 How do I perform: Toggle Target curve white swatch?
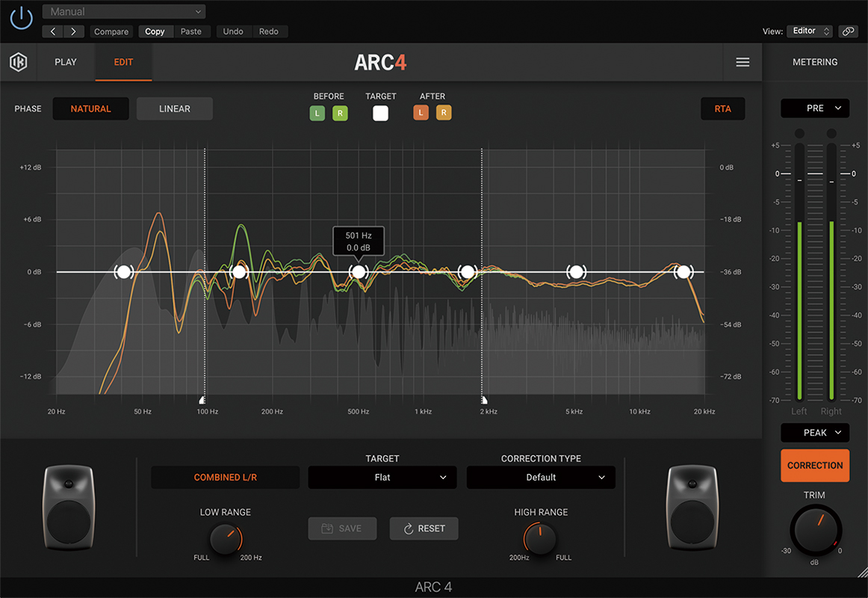tap(380, 113)
